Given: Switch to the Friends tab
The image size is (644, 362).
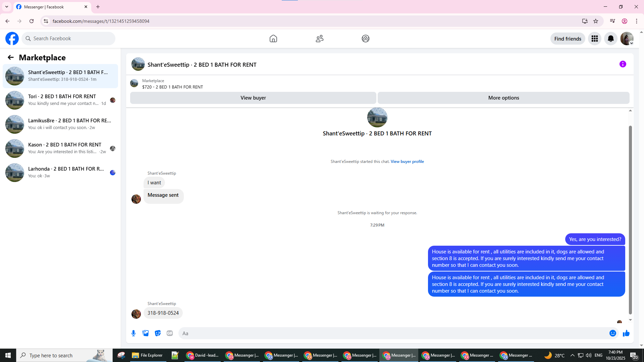Looking at the screenshot, I should pos(319,39).
